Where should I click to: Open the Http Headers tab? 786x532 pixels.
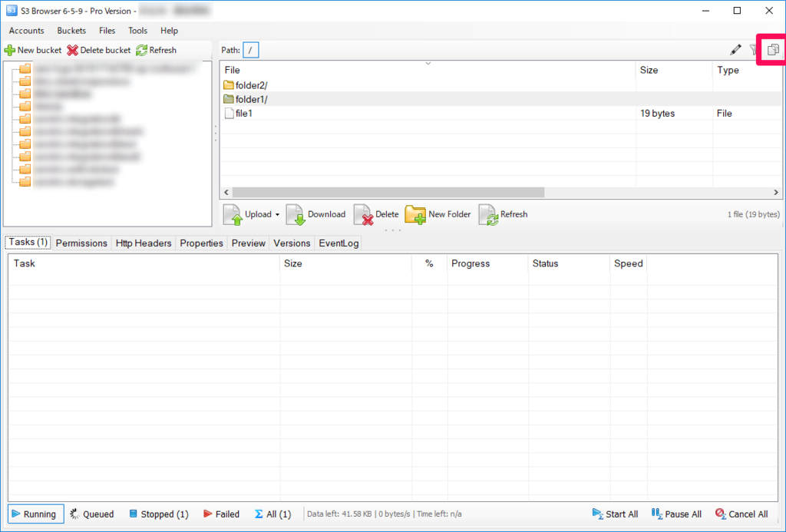[x=144, y=243]
